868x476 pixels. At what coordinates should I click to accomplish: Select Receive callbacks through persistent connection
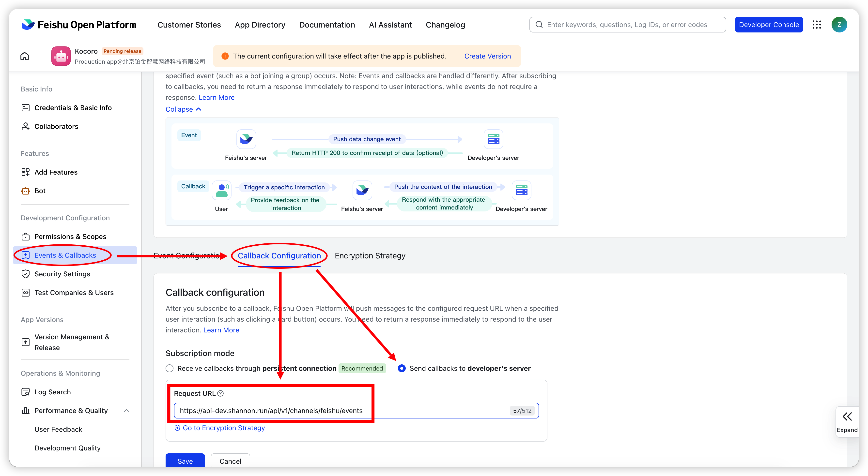pos(170,368)
